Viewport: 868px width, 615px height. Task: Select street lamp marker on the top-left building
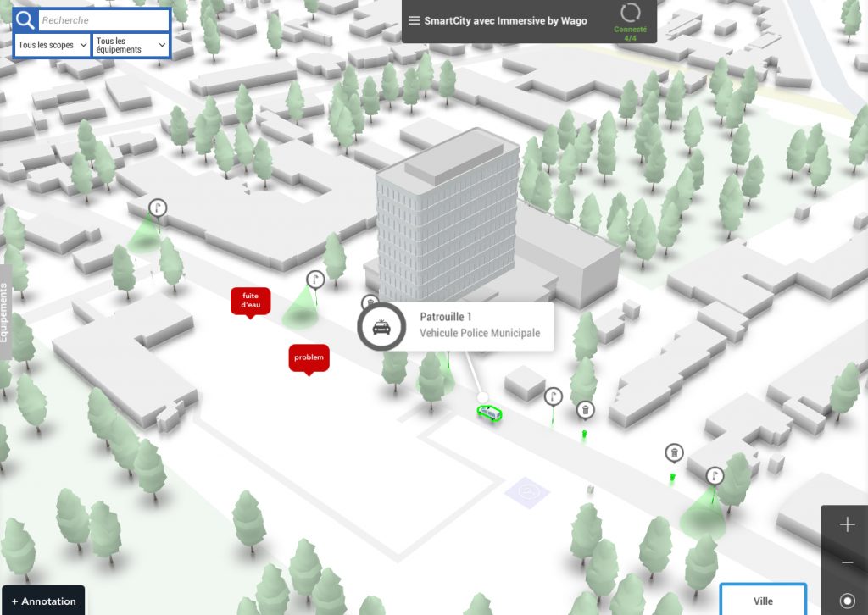coord(158,208)
